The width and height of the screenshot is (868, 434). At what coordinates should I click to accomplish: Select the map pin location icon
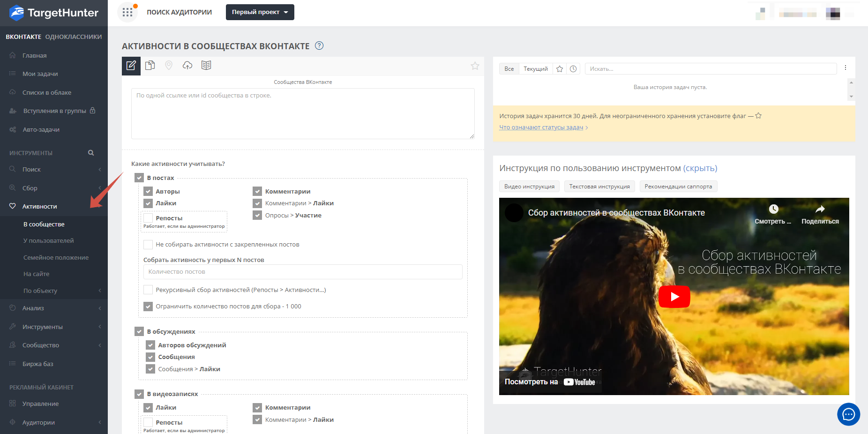coord(169,66)
